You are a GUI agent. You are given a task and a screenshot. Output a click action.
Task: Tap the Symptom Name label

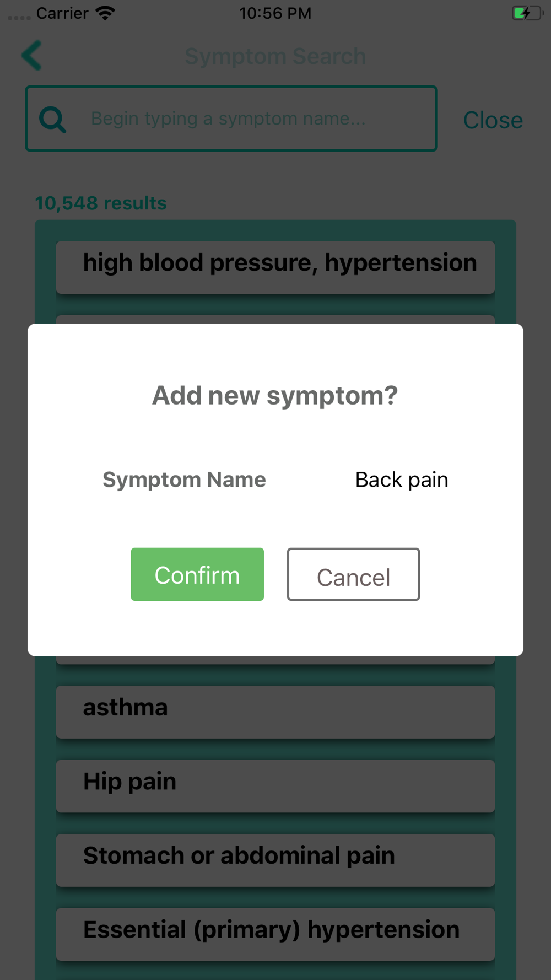(x=184, y=480)
